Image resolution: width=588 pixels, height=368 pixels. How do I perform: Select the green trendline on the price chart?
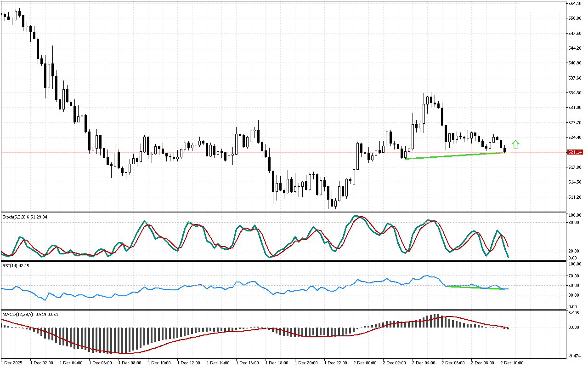[x=455, y=155]
